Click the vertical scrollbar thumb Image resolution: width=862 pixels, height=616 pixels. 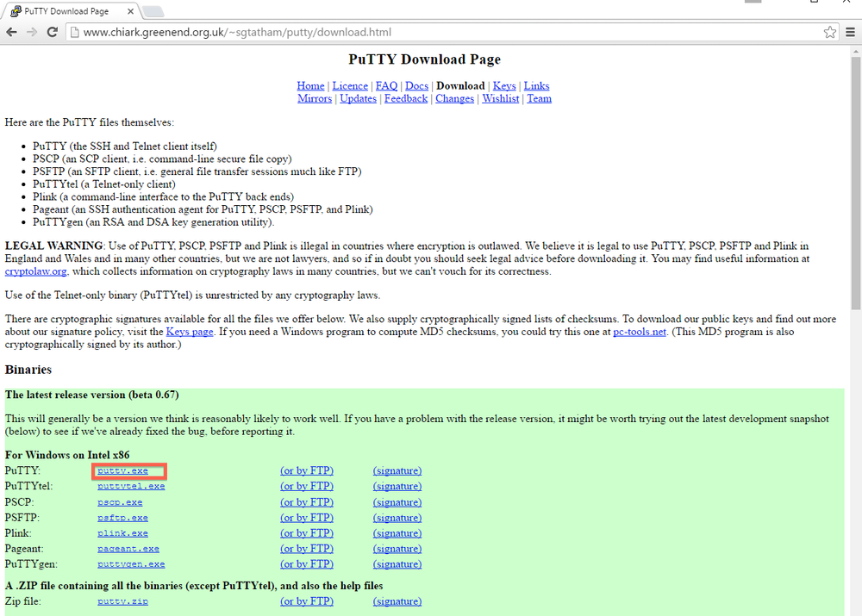pos(855,183)
